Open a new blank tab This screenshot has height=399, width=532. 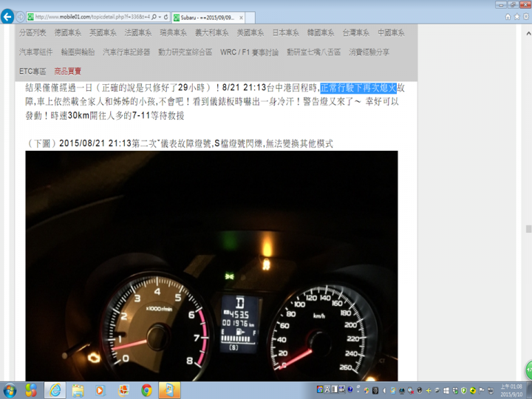250,18
